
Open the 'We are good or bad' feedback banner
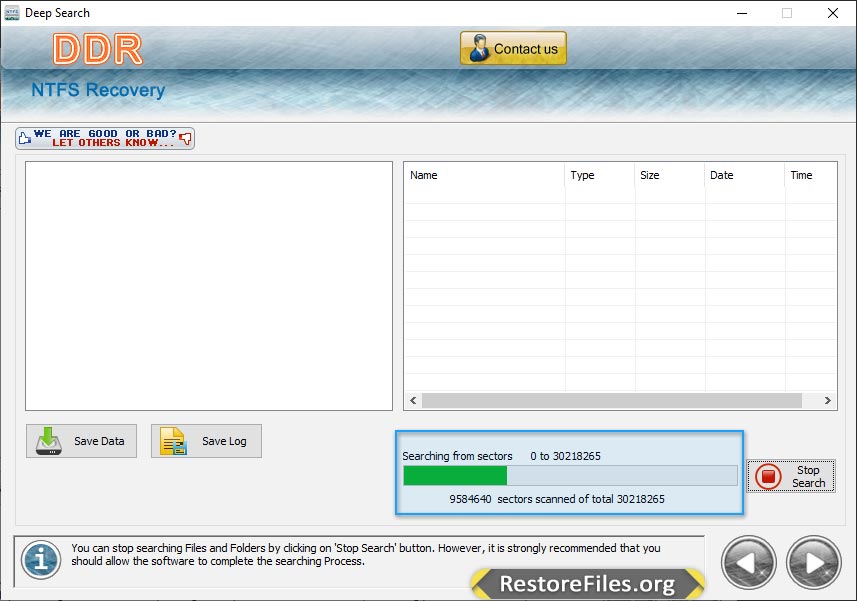pyautogui.click(x=105, y=138)
